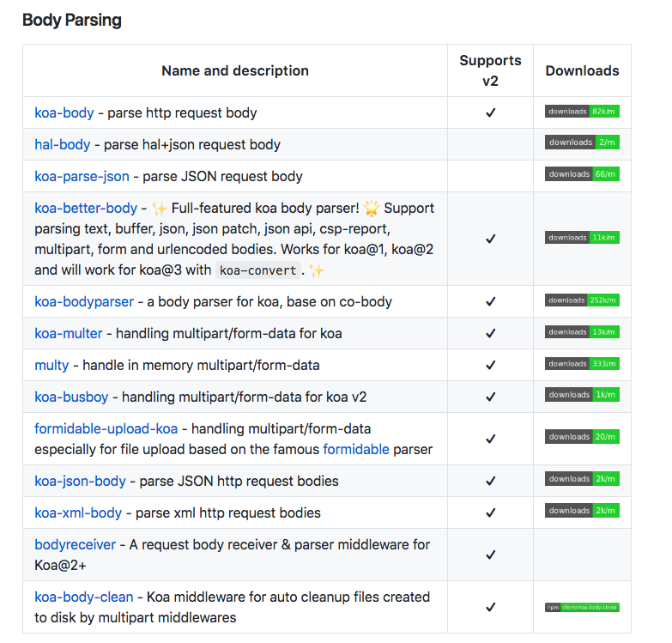Click the koa-multer row v2 checkmark
Viewport: 672px width, 643px height.
tap(490, 333)
